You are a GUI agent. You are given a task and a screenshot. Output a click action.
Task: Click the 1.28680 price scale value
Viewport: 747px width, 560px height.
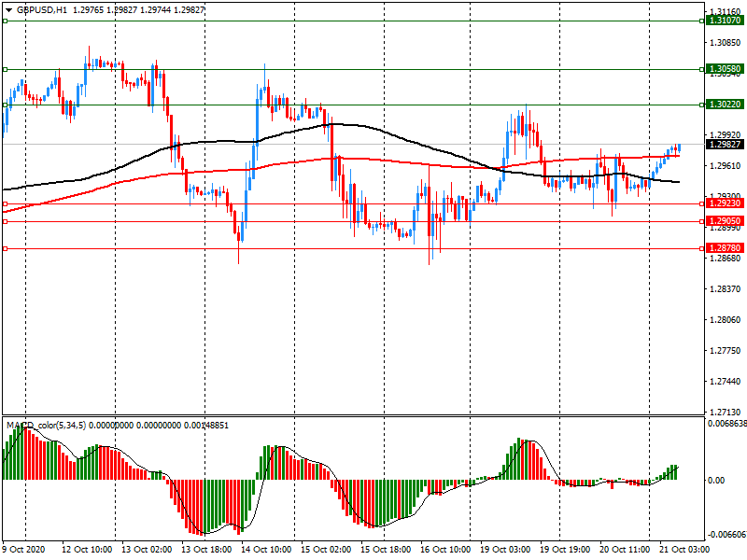[726, 259]
